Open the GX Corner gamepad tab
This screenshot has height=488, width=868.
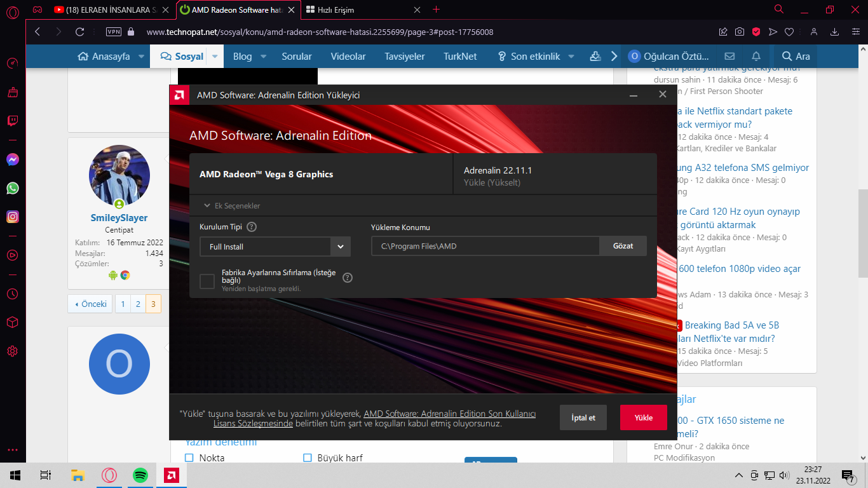pyautogui.click(x=37, y=10)
